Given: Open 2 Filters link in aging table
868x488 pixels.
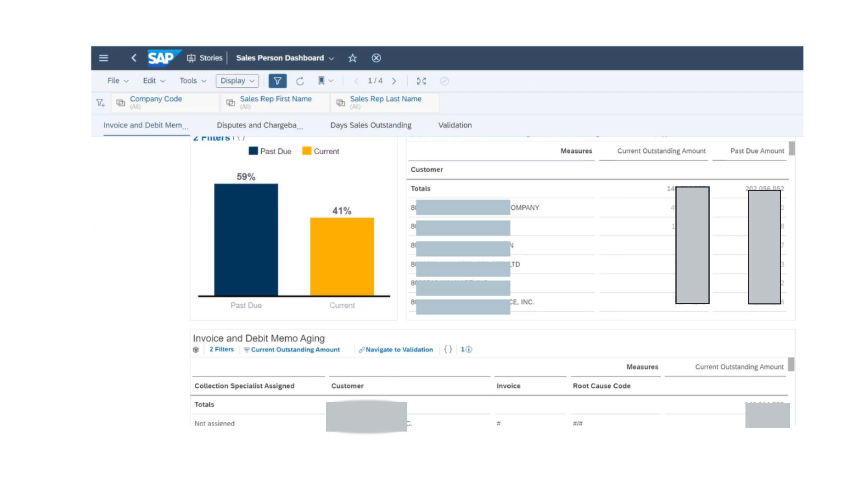Looking at the screenshot, I should 222,349.
